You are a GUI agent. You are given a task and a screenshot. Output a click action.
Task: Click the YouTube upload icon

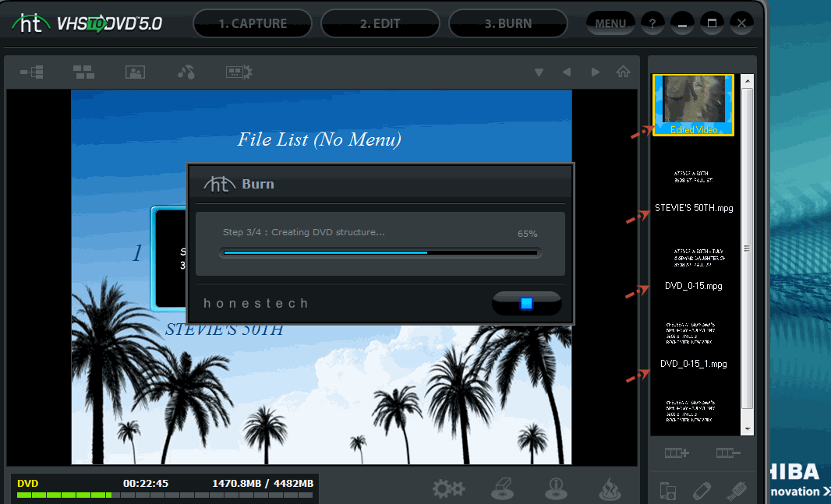pyautogui.click(x=737, y=492)
